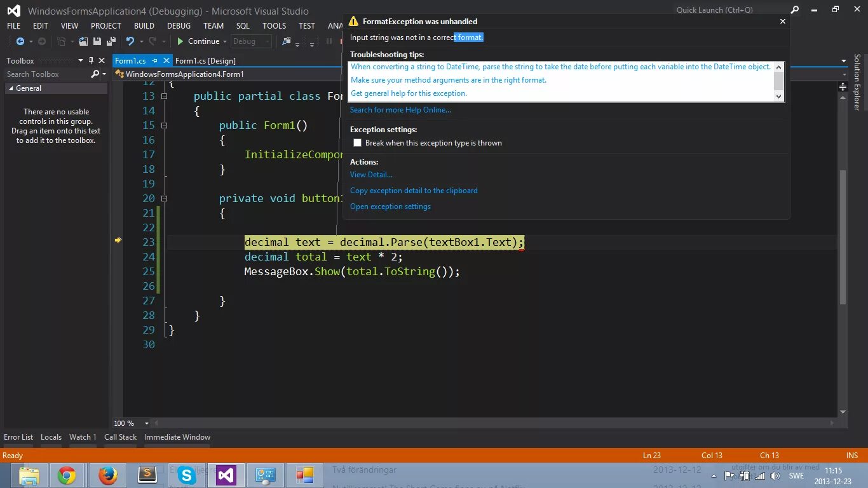Click the Navigate Forward arrow icon
Screen dimensions: 868x488
[x=42, y=41]
